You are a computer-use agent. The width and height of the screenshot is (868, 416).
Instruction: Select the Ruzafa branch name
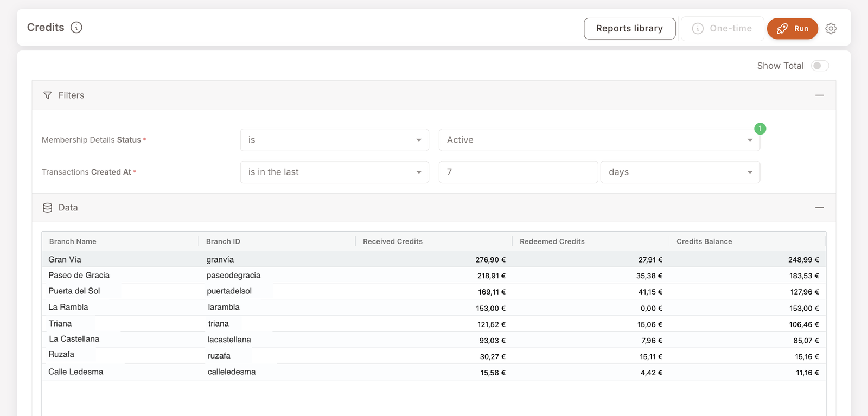click(x=61, y=354)
